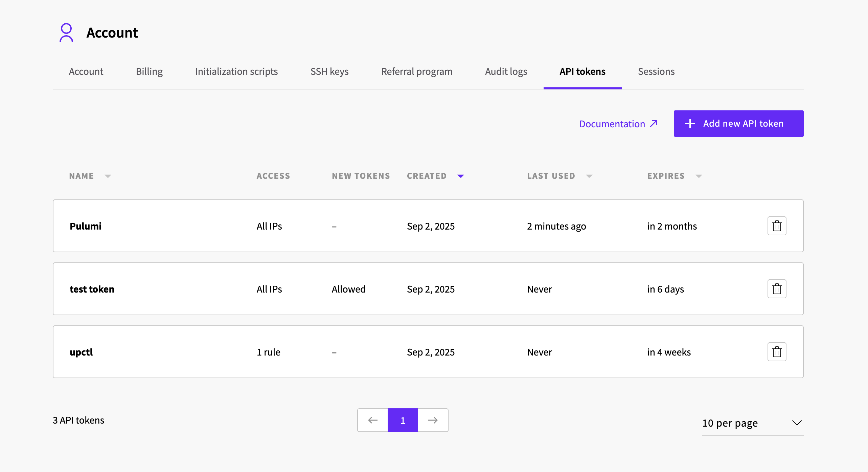Open the NAME column sort dropdown
Screen dimensions: 868x472
tap(108, 176)
